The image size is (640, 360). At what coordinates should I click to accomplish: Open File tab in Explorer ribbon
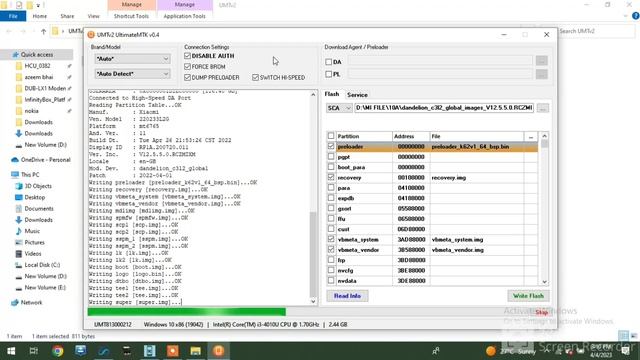(x=13, y=16)
